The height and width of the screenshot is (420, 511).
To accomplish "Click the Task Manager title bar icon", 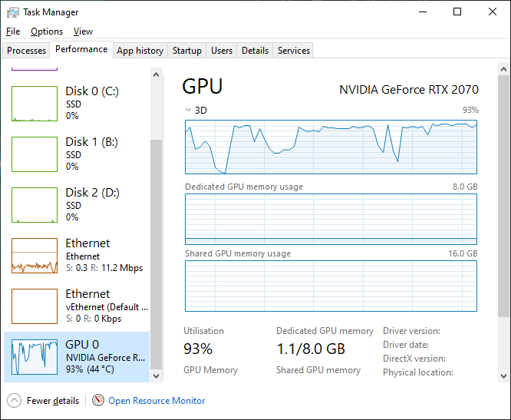I will pos(12,12).
